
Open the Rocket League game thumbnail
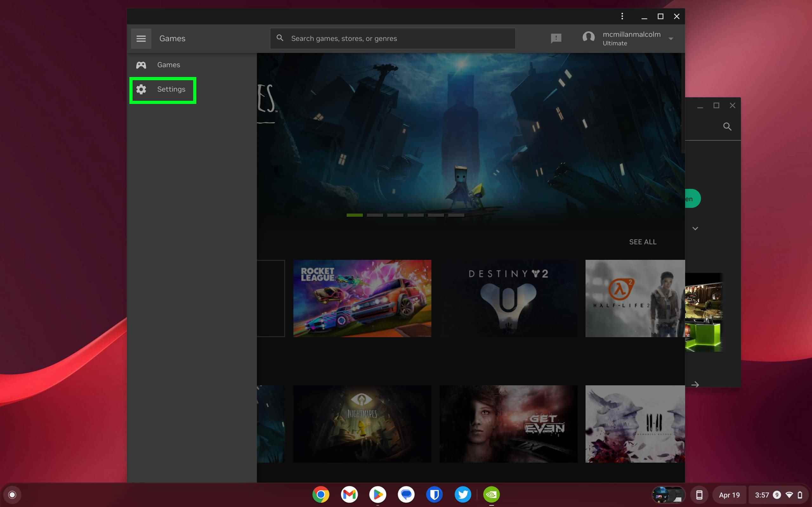click(x=362, y=298)
